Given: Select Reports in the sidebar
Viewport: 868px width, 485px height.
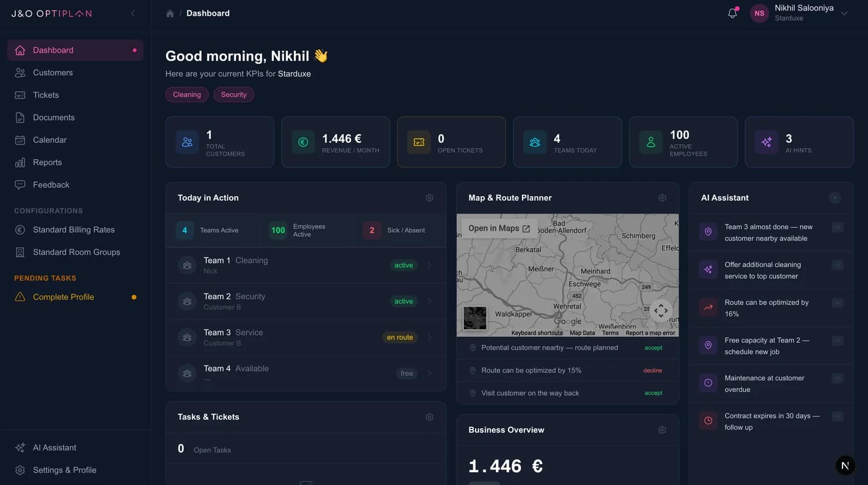Looking at the screenshot, I should click(x=75, y=163).
